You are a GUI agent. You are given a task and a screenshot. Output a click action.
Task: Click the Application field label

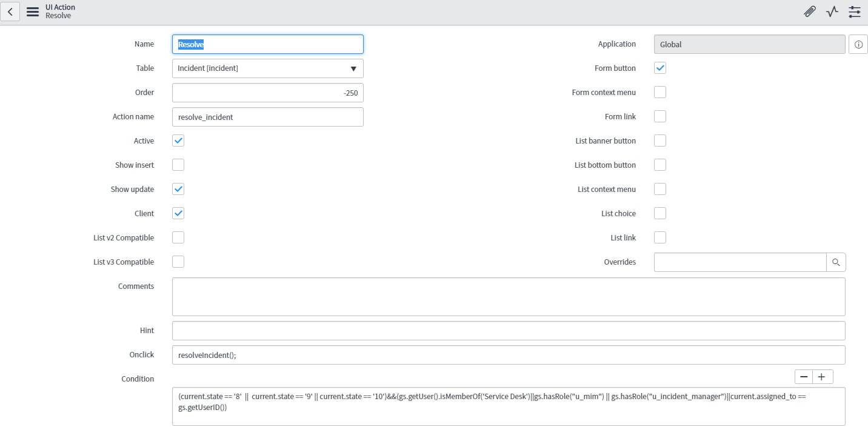[x=617, y=44]
